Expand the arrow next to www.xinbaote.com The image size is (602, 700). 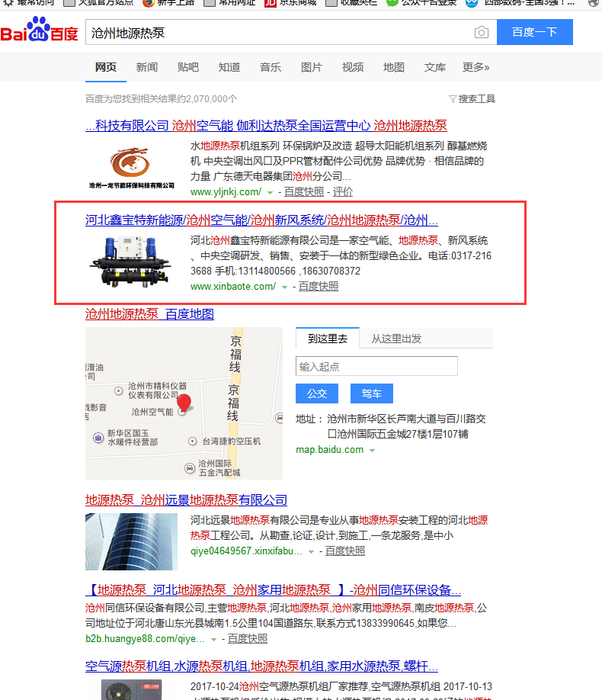284,287
